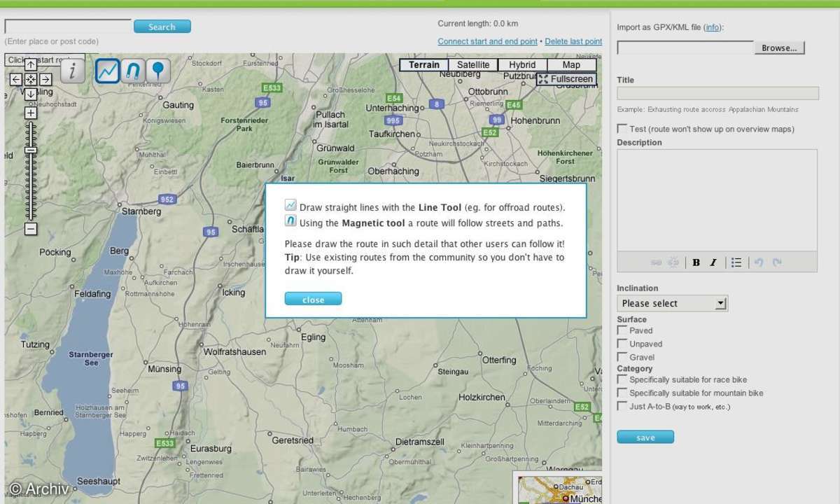
Task: Zoom out with the minus button
Action: 31,229
